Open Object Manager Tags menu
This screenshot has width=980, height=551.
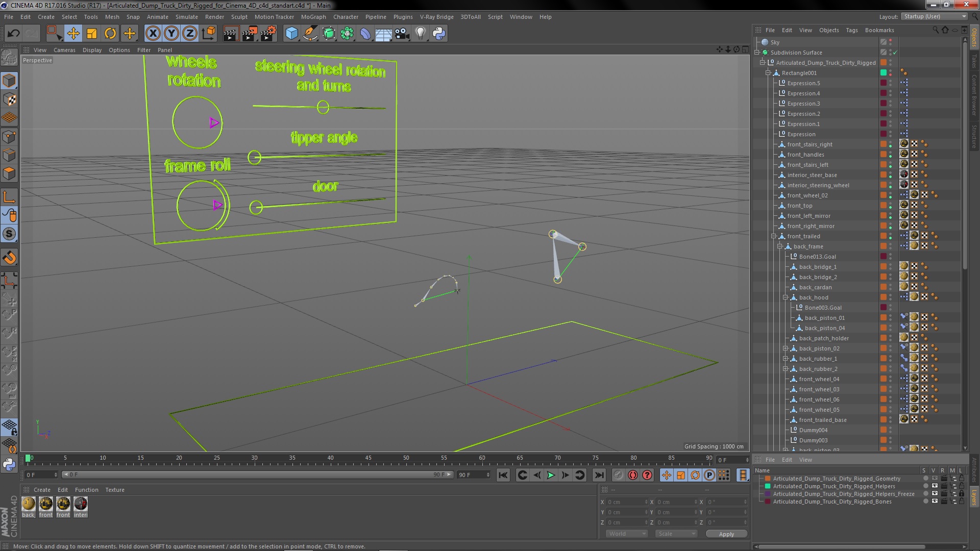(x=851, y=30)
